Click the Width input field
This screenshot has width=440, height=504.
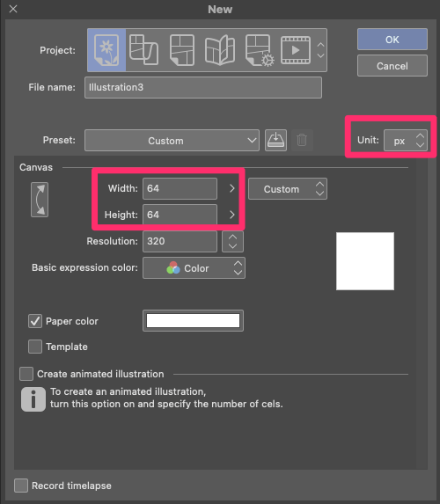[x=180, y=188]
